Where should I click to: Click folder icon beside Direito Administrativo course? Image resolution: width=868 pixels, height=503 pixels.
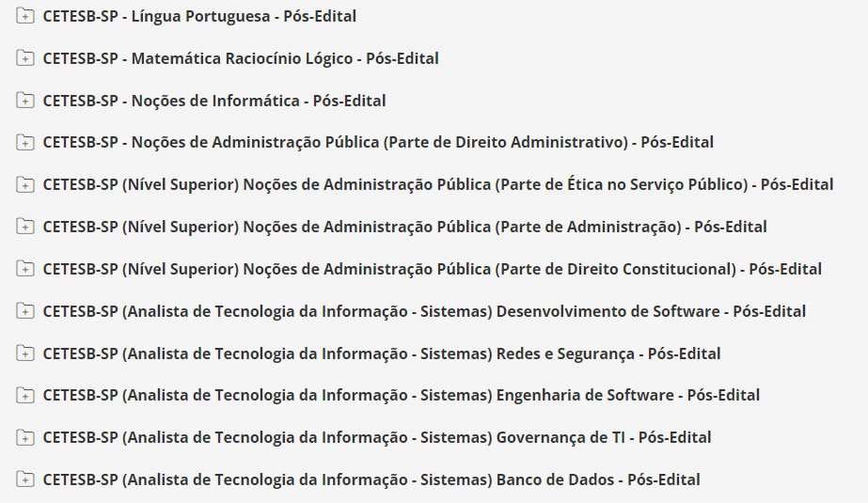[x=25, y=143]
